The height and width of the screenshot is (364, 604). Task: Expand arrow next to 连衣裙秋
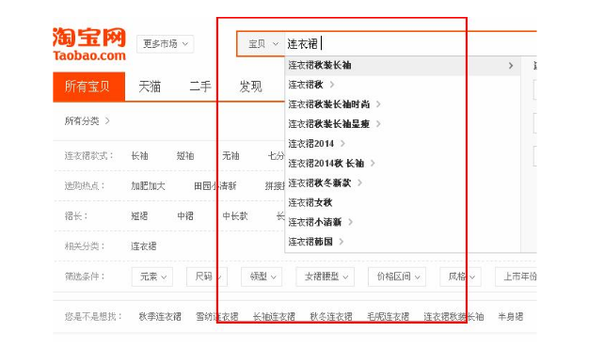coord(332,85)
